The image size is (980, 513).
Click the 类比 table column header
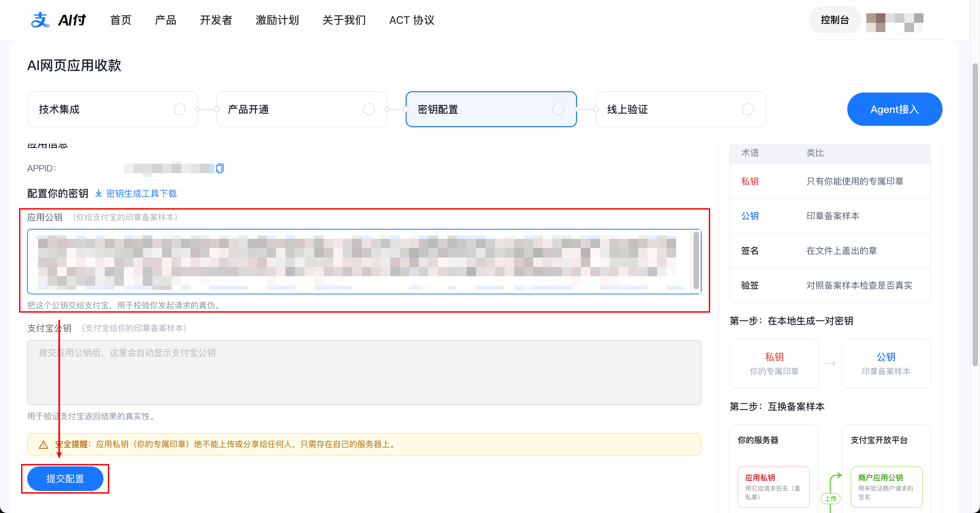pyautogui.click(x=815, y=153)
